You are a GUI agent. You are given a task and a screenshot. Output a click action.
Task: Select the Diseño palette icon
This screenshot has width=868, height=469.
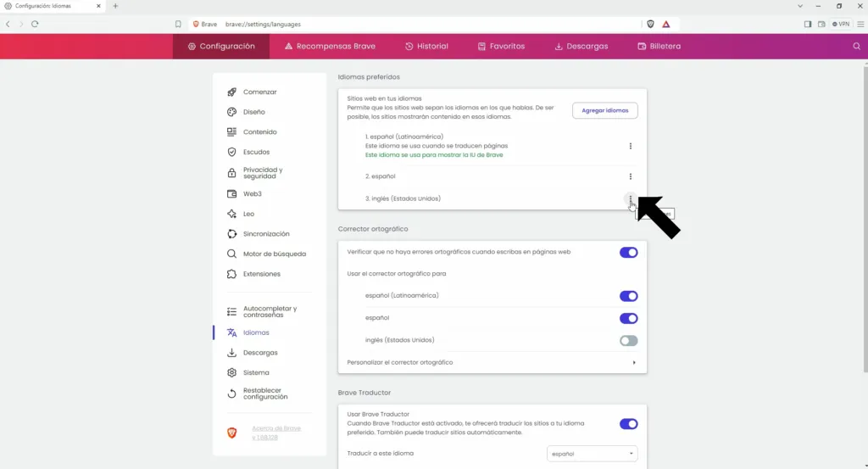coord(231,112)
